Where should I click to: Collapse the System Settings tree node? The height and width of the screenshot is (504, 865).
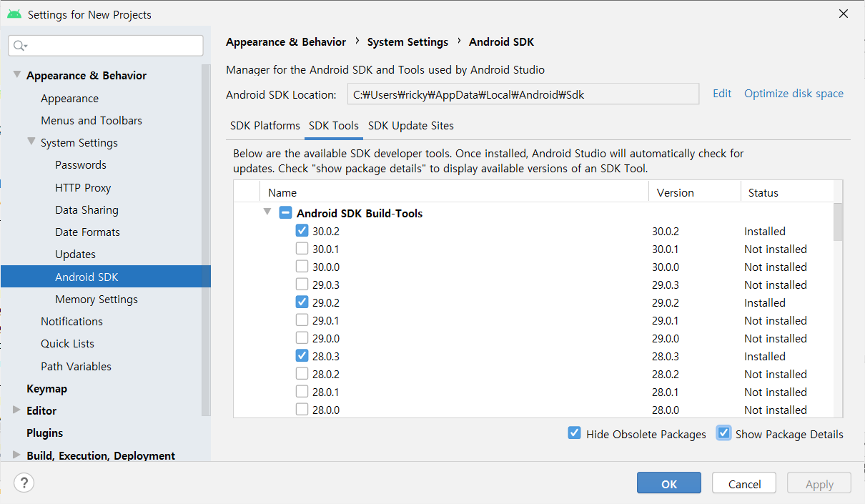point(31,142)
